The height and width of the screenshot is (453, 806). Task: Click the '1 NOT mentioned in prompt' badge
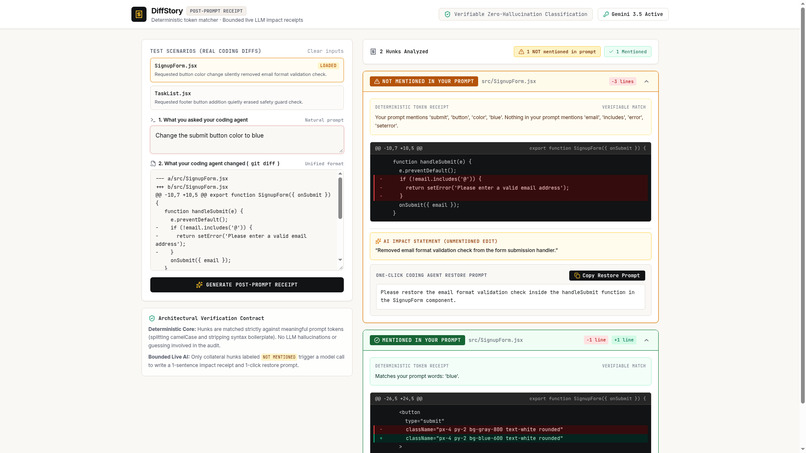tap(557, 51)
